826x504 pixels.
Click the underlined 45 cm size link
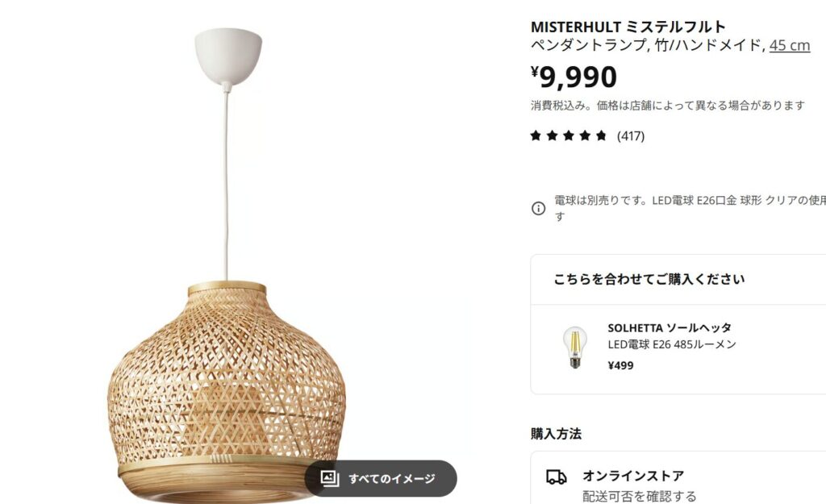[790, 45]
